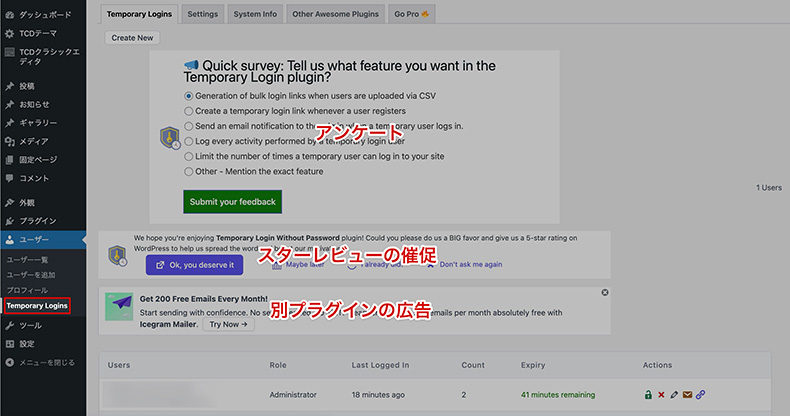Click the shield key logo in review notice
Screen dimensions: 790x416
coord(117,256)
